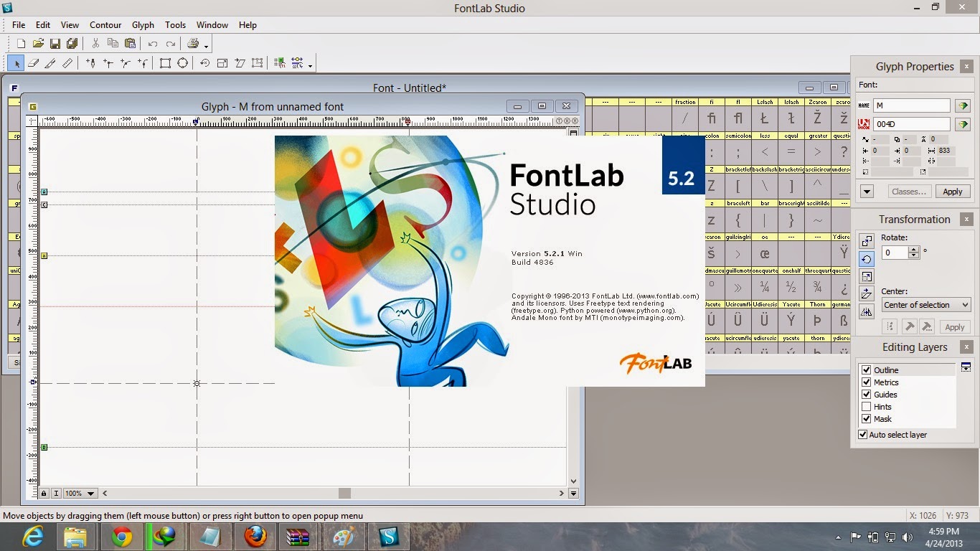This screenshot has width=980, height=551.
Task: Select the add Tangent point tool
Action: (142, 63)
